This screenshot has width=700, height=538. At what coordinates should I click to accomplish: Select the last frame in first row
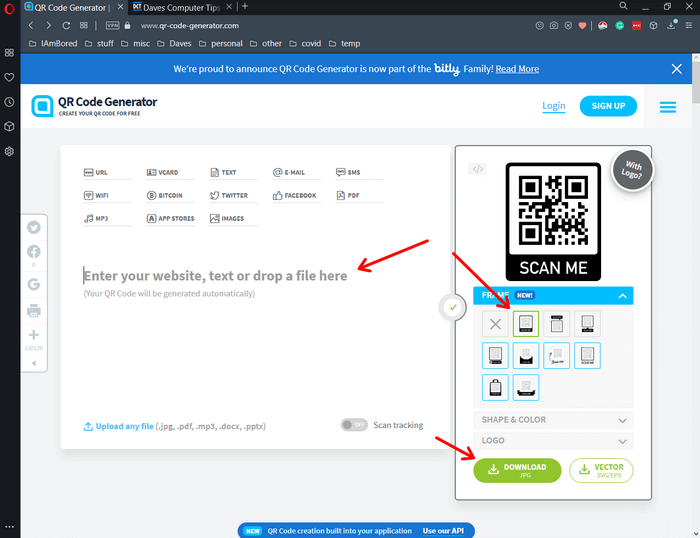(x=587, y=324)
